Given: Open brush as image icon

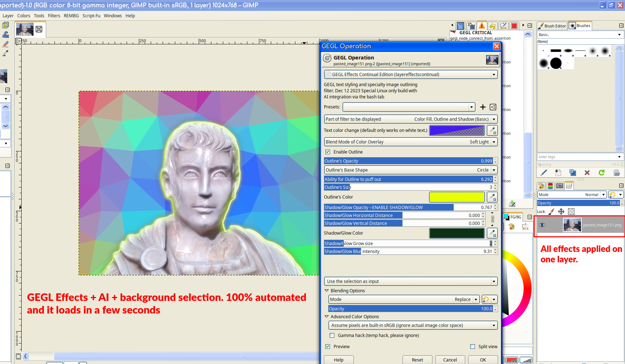Looking at the screenshot, I should coord(616,173).
